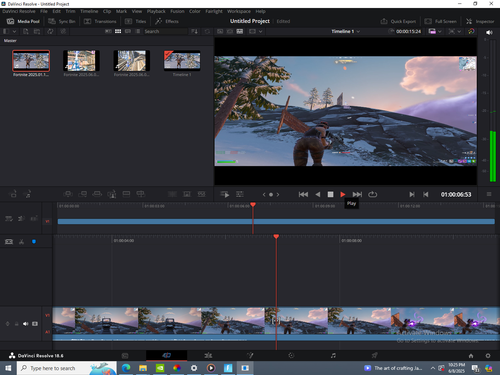
Task: Stop playback
Action: tap(330, 194)
